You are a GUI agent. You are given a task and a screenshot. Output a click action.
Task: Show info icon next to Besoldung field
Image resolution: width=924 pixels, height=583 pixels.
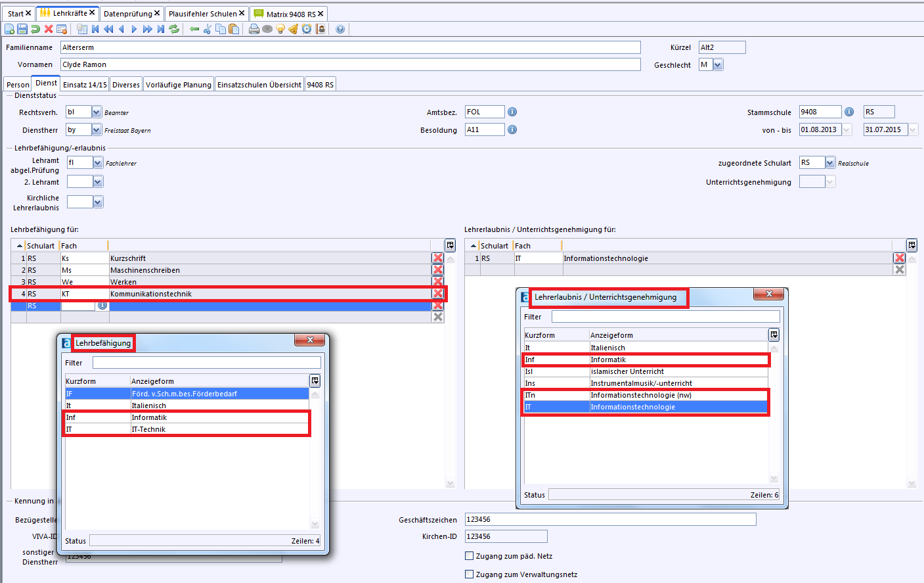[x=512, y=129]
